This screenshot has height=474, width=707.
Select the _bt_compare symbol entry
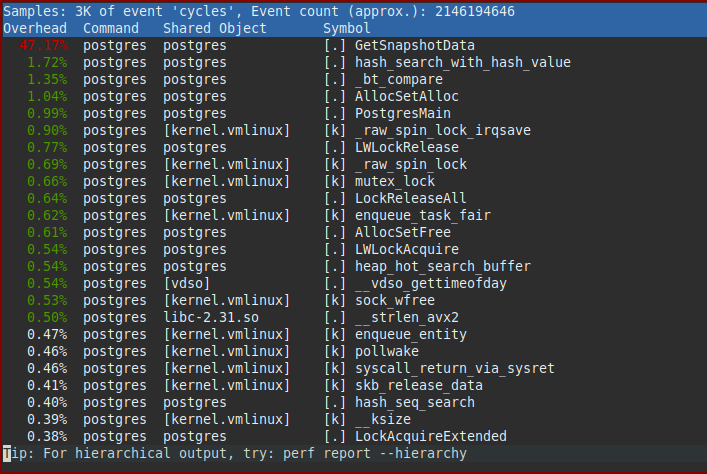click(x=399, y=79)
